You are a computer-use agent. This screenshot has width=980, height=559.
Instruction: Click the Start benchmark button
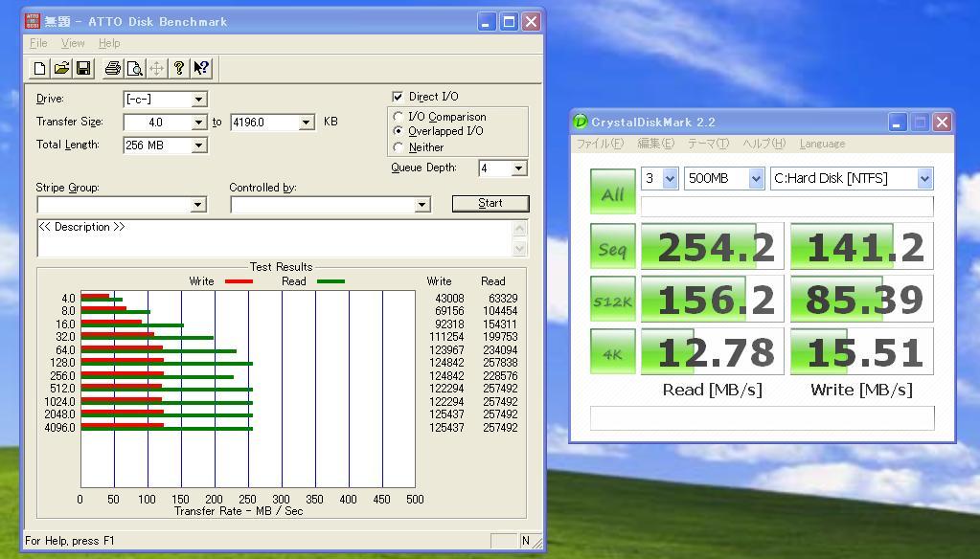tap(490, 203)
